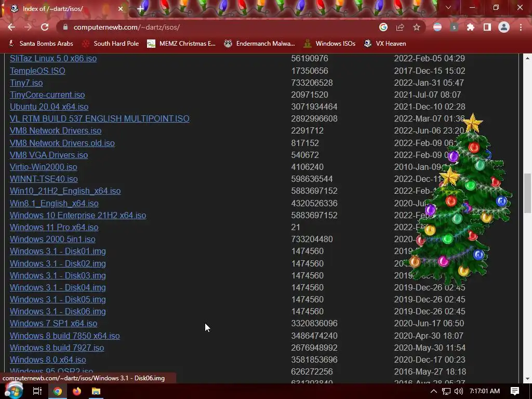532x399 pixels.
Task: Open VL RTM BUILD 537 ENGLISH MULTIPOINT.ISO
Action: click(x=100, y=118)
